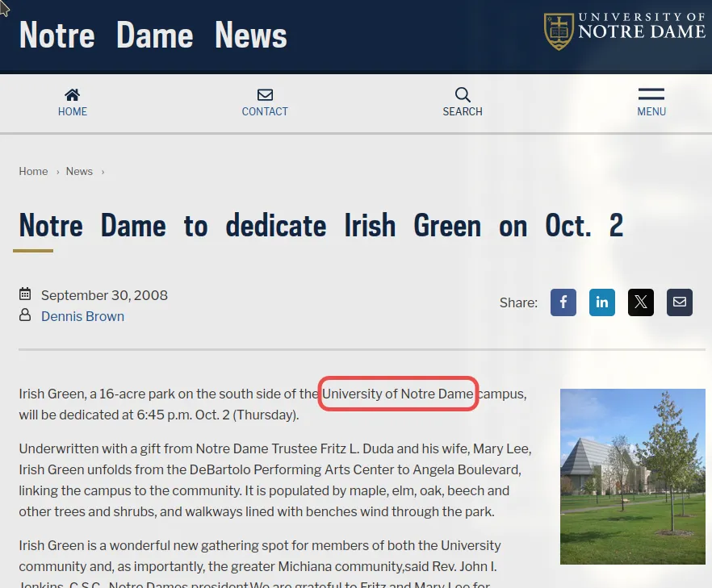Click the September 30, 2008 date text

click(x=104, y=295)
